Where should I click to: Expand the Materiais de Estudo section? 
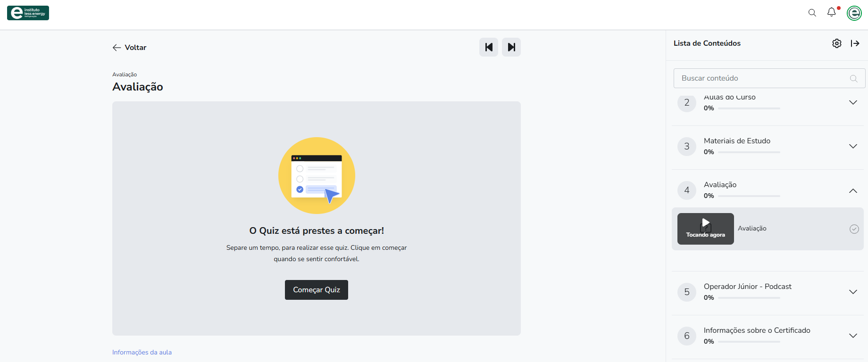coord(853,147)
